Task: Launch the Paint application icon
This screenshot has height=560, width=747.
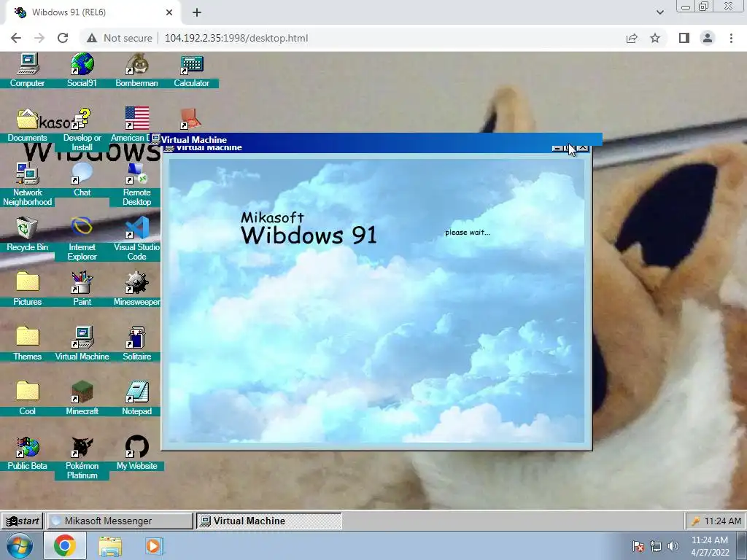Action: 82,289
